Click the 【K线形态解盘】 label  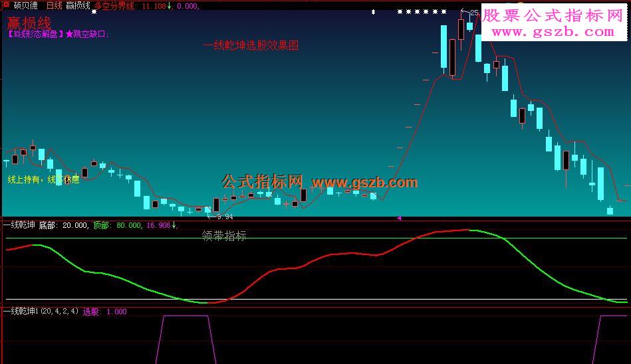pos(36,34)
